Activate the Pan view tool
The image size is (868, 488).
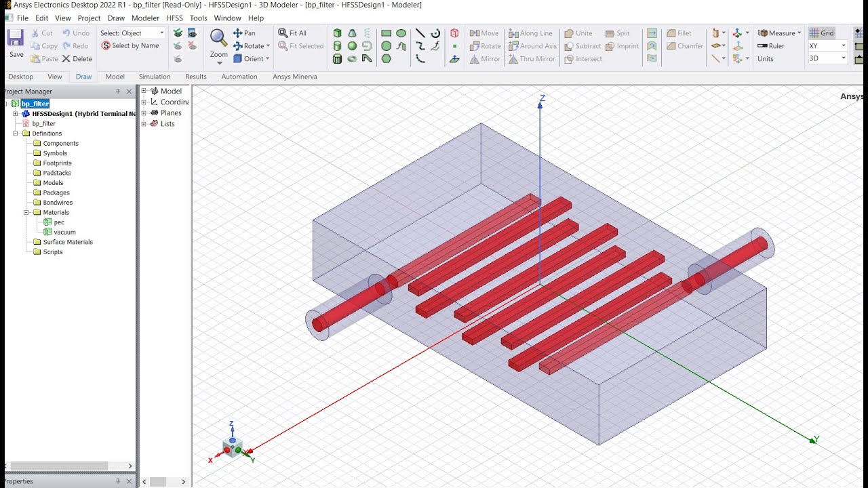pyautogui.click(x=244, y=33)
